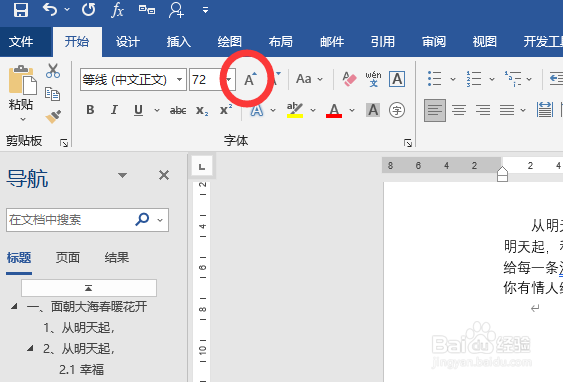Open underline style dropdown arrow
This screenshot has height=382, width=563.
(157, 110)
